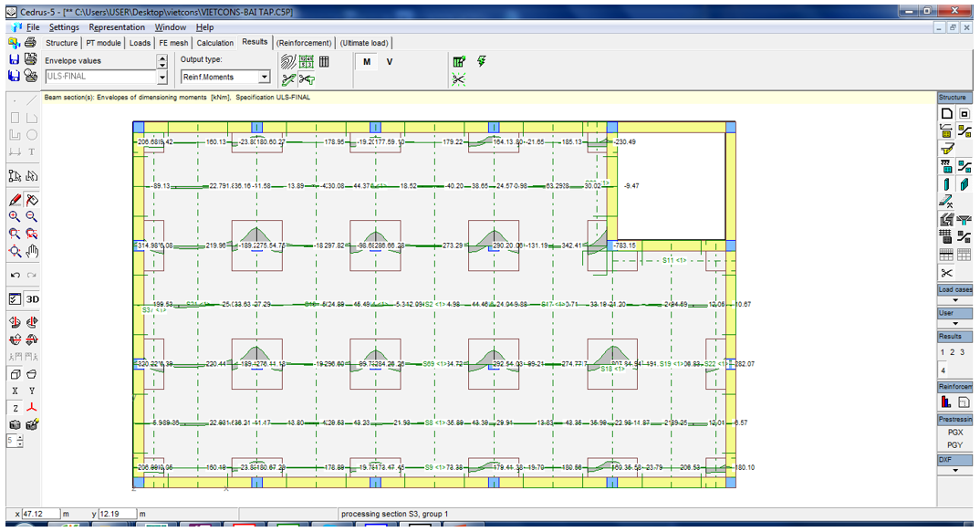Toggle the 3D view button
The image size is (980, 532).
32,298
